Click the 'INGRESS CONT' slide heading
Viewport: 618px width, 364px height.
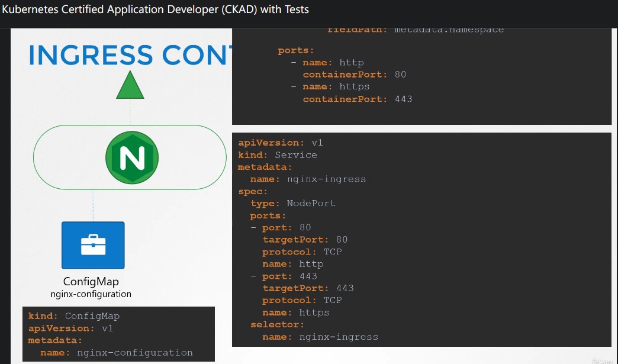click(130, 55)
